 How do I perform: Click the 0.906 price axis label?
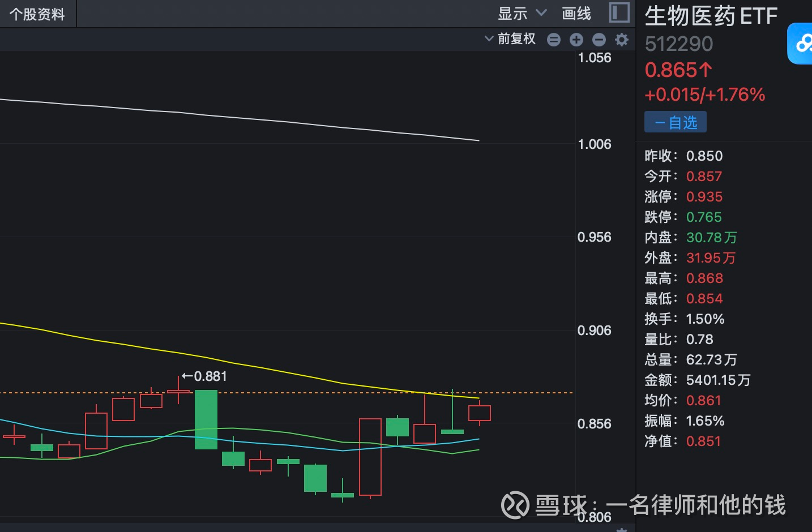594,331
